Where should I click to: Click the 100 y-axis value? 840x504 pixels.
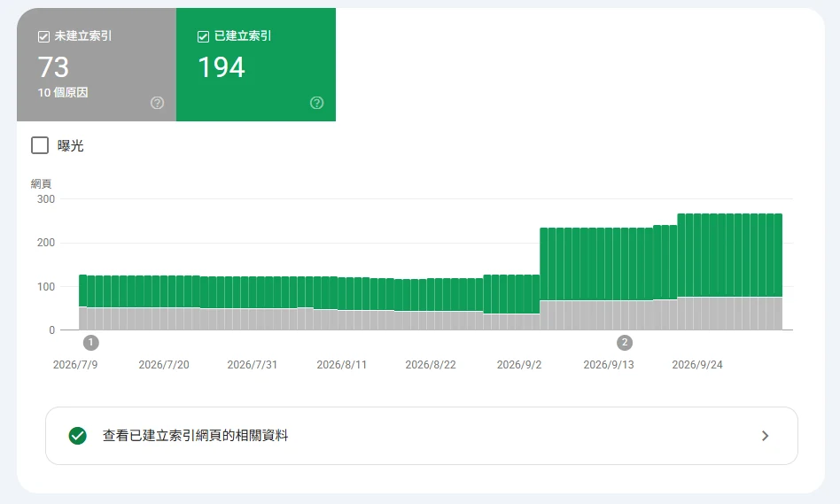46,287
